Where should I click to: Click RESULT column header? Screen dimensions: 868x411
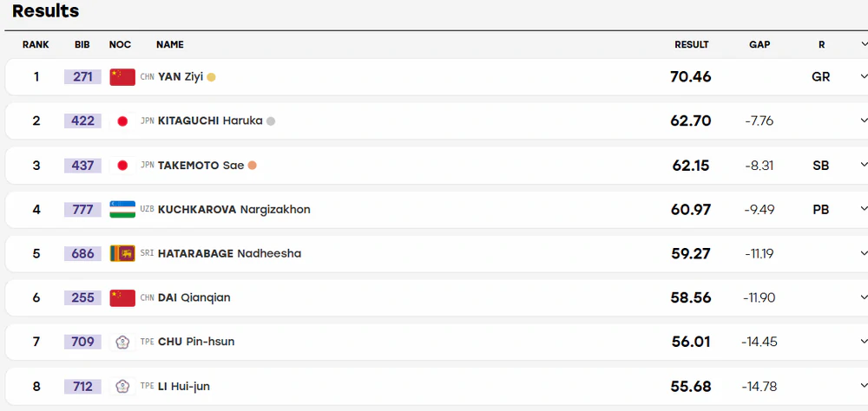point(692,45)
